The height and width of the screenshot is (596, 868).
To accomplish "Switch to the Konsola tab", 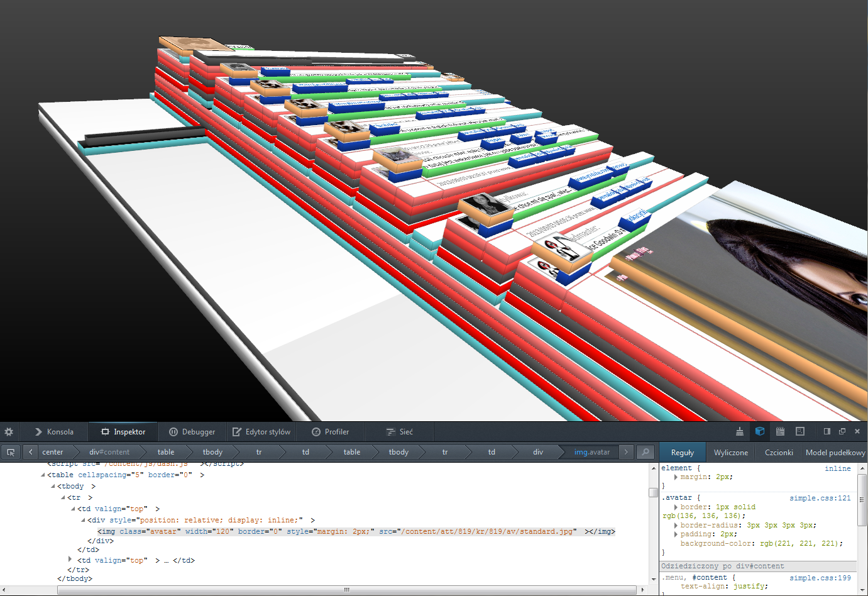I will [54, 432].
